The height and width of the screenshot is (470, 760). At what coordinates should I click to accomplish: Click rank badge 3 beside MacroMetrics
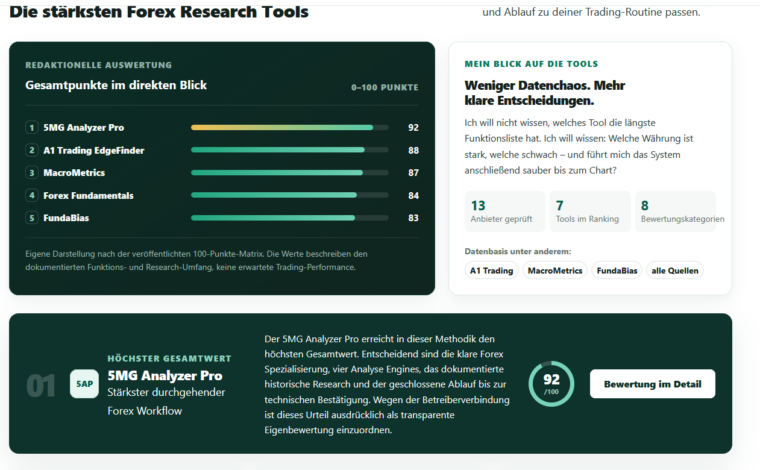click(x=32, y=172)
